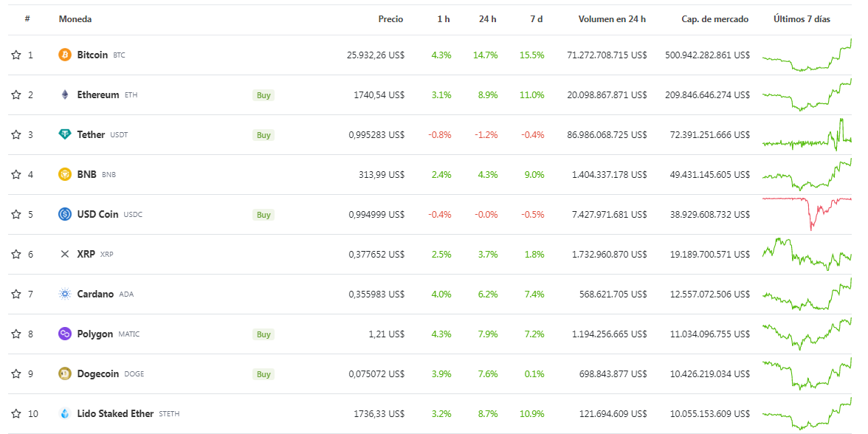Click the Ethereum diamond logo icon

click(x=65, y=94)
